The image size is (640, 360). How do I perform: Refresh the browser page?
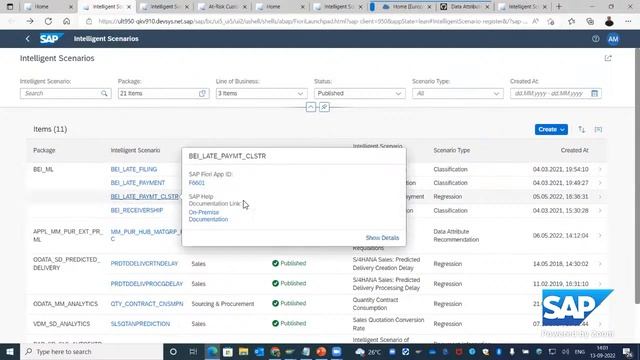point(48,21)
